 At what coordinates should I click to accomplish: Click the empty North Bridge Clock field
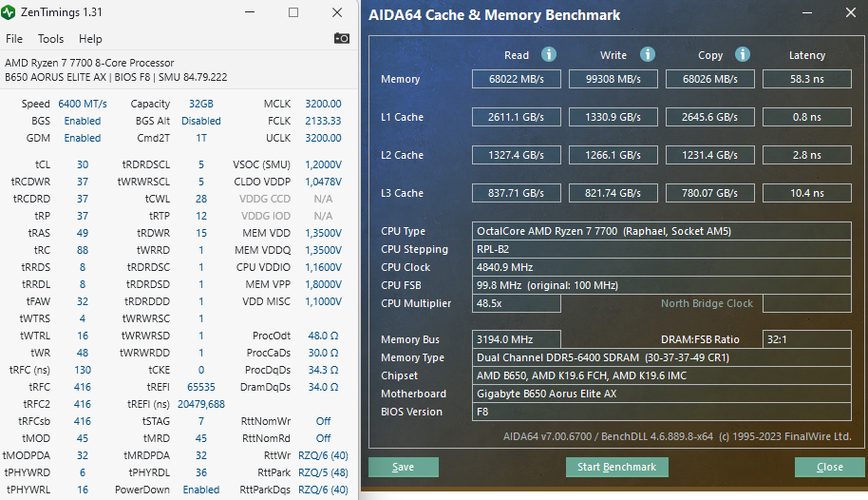coord(807,303)
